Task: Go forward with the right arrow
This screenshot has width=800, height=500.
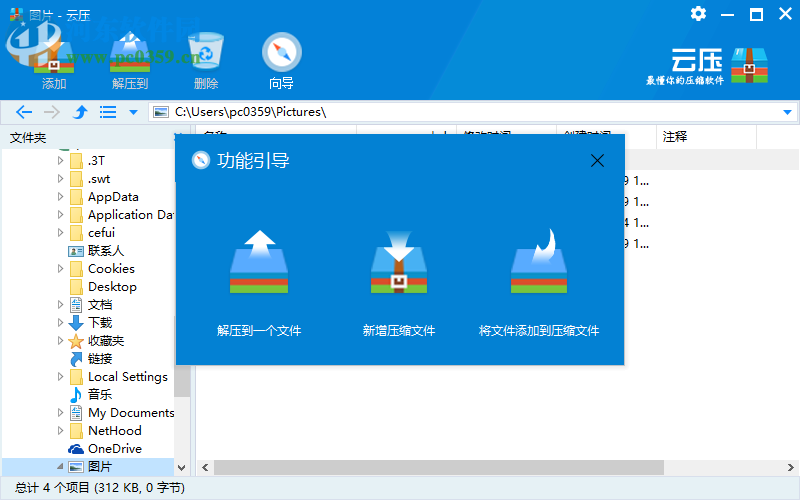Action: (52, 112)
